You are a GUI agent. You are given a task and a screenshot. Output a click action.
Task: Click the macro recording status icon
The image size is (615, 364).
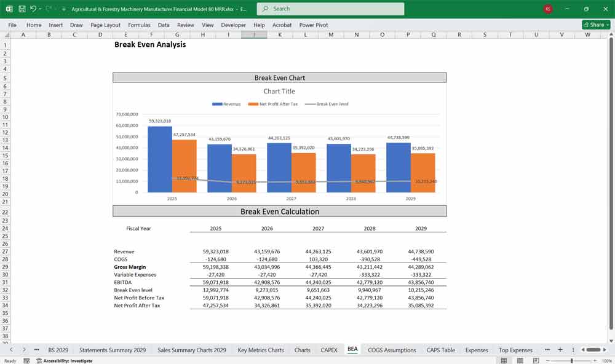[25, 361]
